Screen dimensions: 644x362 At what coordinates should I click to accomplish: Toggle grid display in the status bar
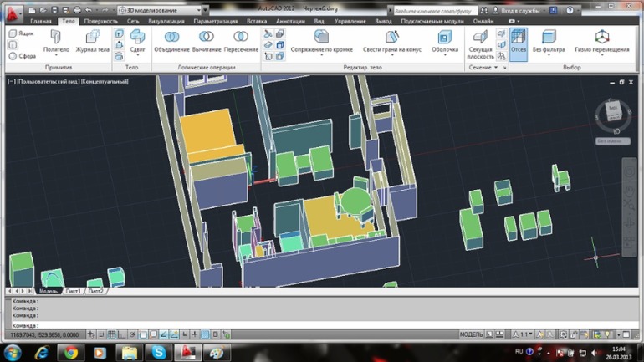112,334
